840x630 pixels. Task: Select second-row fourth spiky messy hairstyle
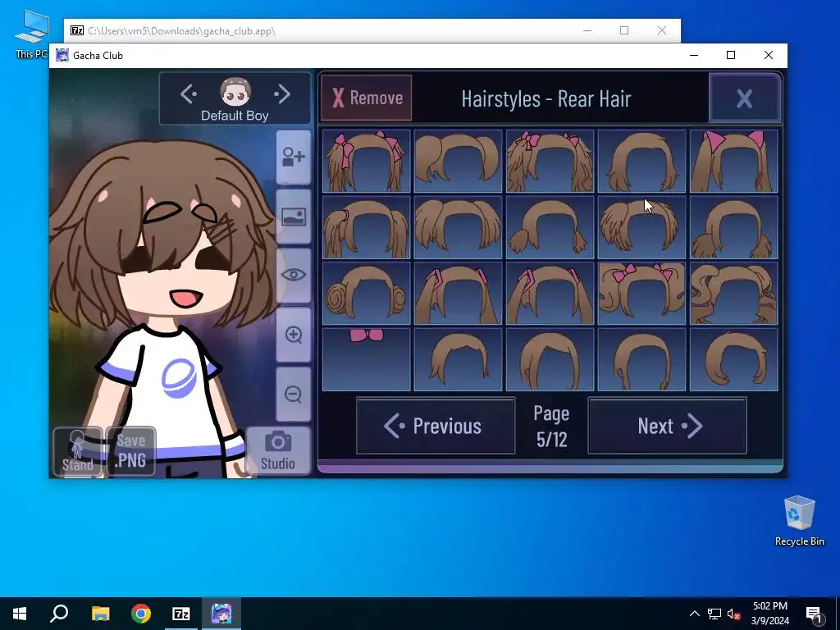(x=641, y=227)
